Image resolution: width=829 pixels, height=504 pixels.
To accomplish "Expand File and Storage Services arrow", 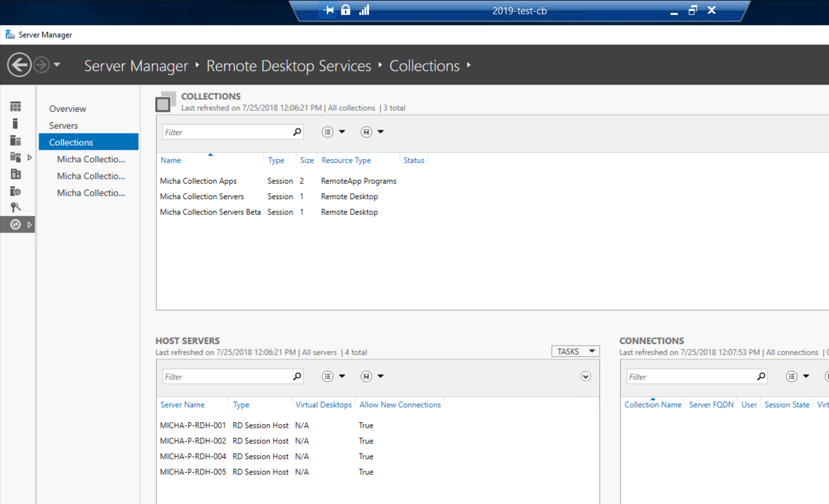I will tap(29, 157).
